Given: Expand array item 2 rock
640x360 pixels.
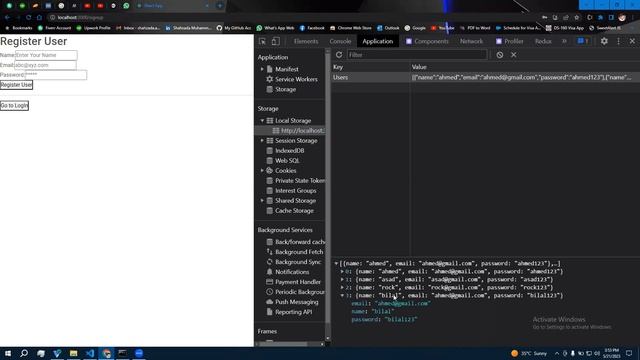Looking at the screenshot, I should pyautogui.click(x=342, y=287).
